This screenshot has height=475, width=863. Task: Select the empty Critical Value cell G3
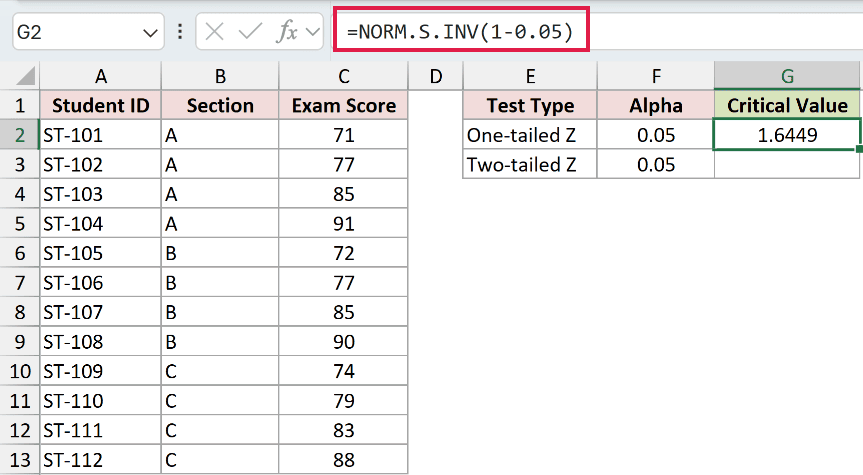(787, 165)
